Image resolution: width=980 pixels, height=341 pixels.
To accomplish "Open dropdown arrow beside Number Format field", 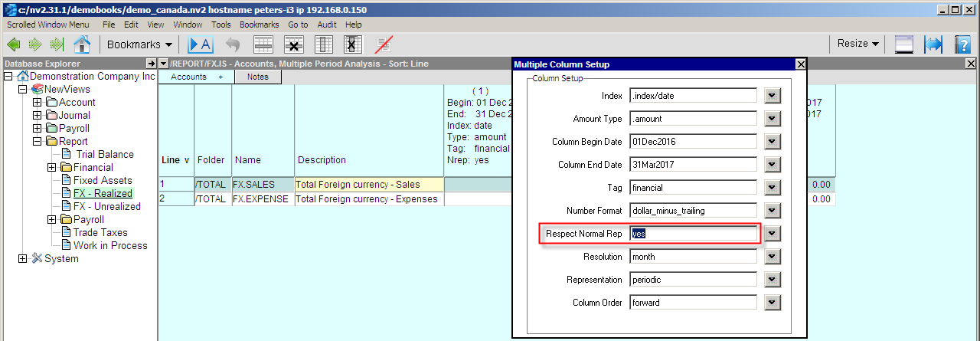I will point(773,211).
